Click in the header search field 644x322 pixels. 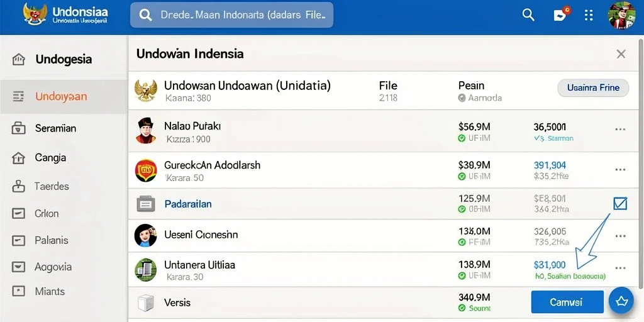pyautogui.click(x=231, y=16)
